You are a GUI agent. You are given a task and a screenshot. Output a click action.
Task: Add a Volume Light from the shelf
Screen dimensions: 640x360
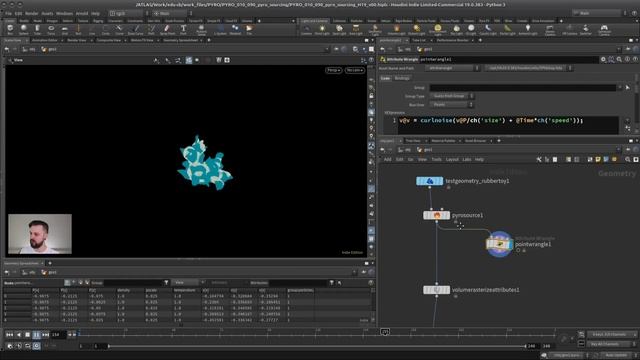click(396, 29)
